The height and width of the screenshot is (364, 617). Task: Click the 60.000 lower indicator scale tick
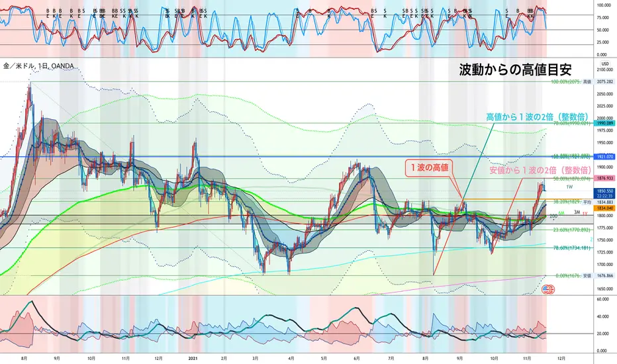tap(602, 299)
